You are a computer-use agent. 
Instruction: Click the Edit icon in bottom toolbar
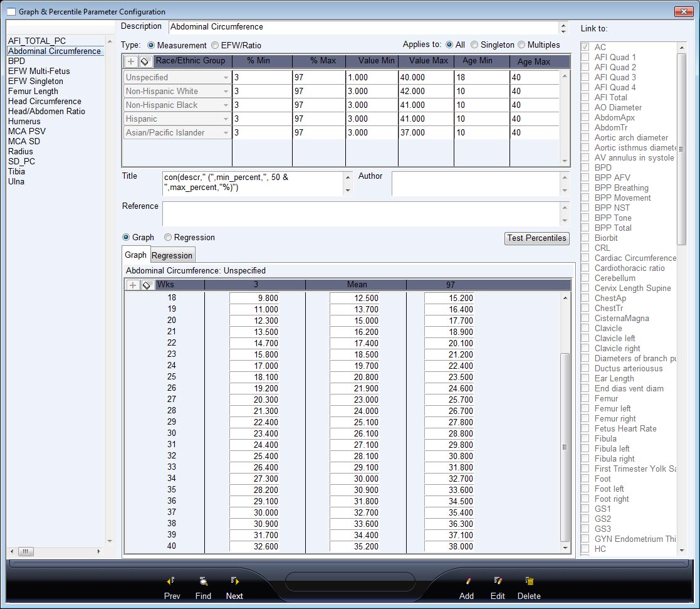(498, 581)
